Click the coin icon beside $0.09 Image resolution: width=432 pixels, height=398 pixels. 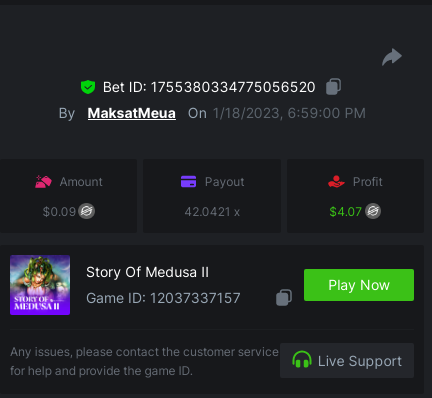87,211
